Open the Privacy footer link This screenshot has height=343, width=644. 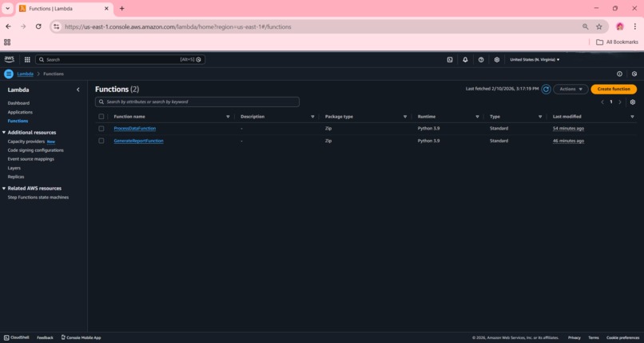574,337
